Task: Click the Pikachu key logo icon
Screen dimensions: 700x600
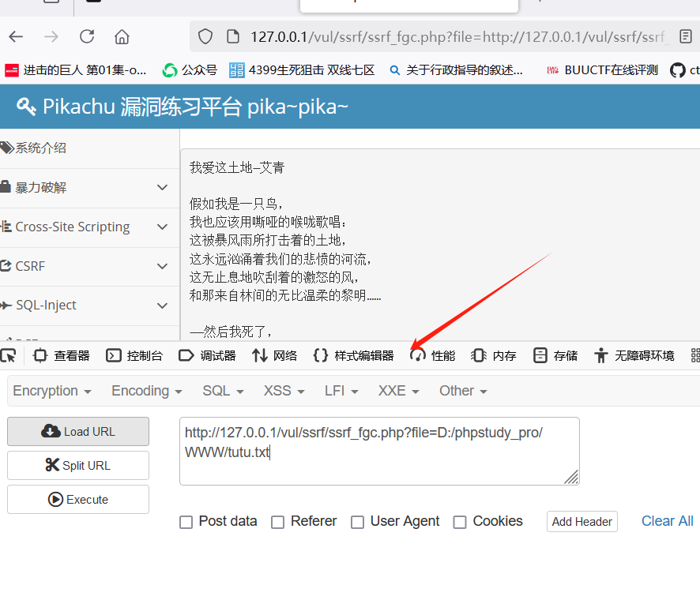Action: coord(26,107)
